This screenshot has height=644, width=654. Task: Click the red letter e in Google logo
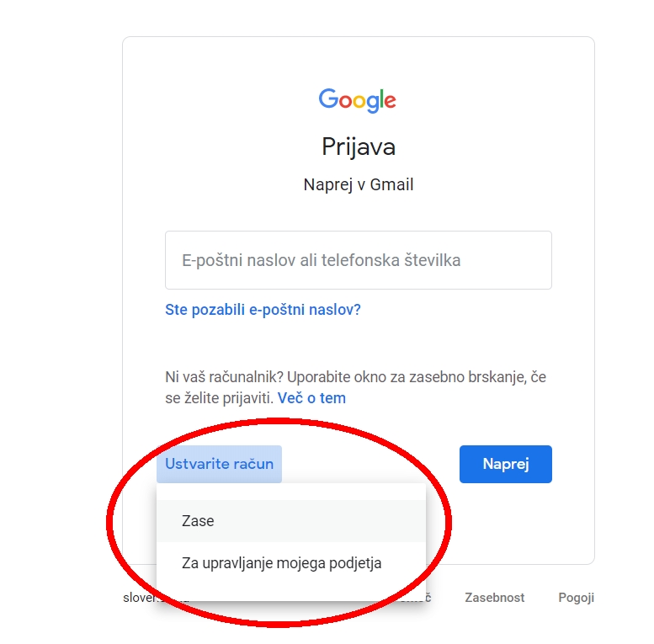390,102
